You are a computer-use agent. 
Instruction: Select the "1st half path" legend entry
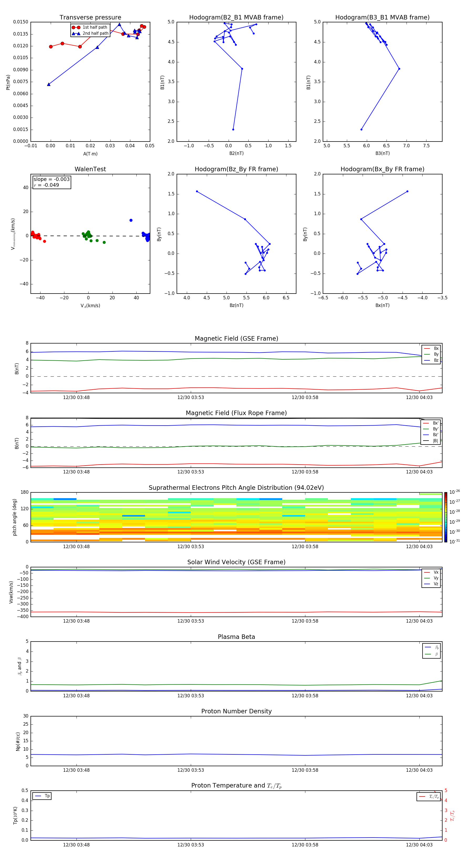[90, 27]
